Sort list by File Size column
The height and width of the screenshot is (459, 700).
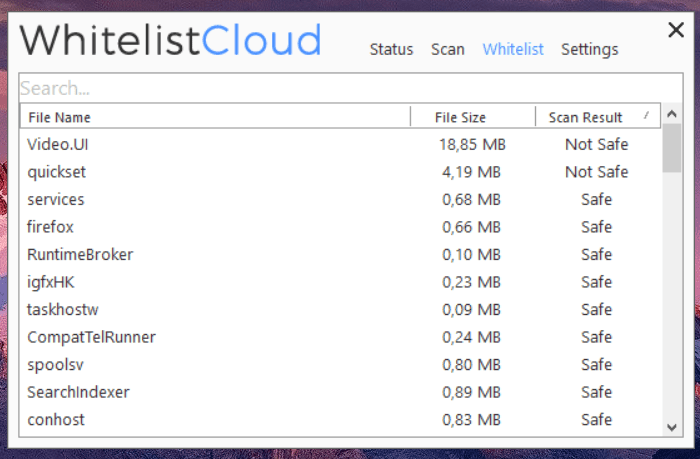point(472,117)
